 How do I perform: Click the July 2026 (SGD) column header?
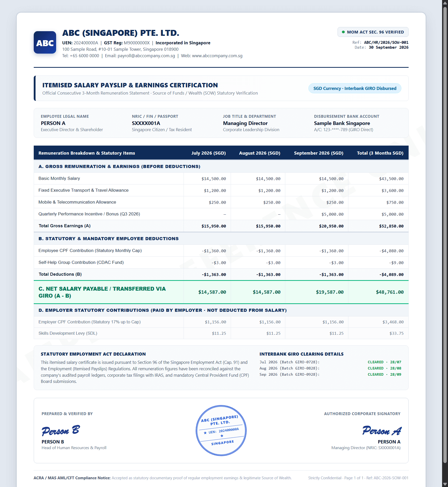tap(209, 153)
